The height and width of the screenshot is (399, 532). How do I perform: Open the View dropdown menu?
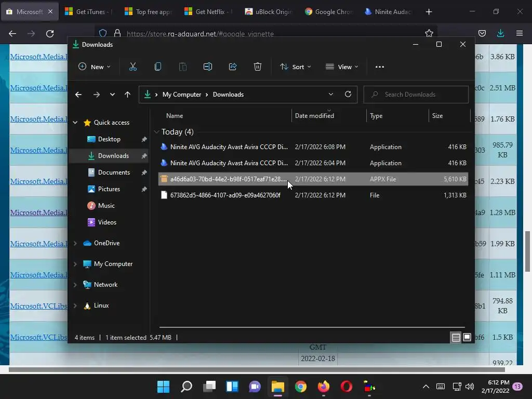point(342,67)
